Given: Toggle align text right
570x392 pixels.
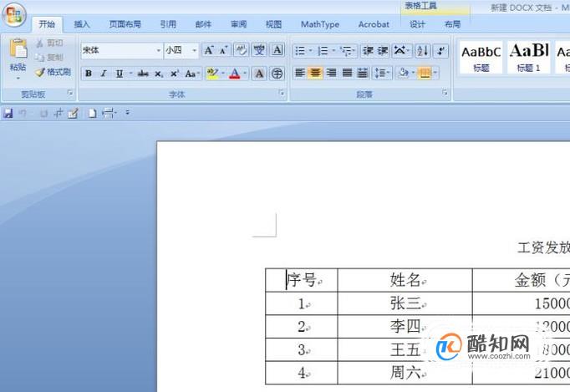Looking at the screenshot, I should coord(331,73).
